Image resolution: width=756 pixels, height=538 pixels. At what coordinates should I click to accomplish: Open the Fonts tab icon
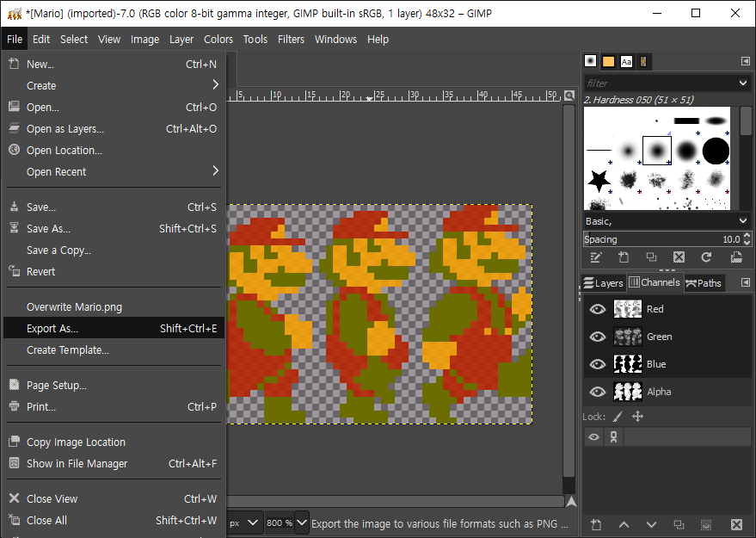tap(626, 61)
